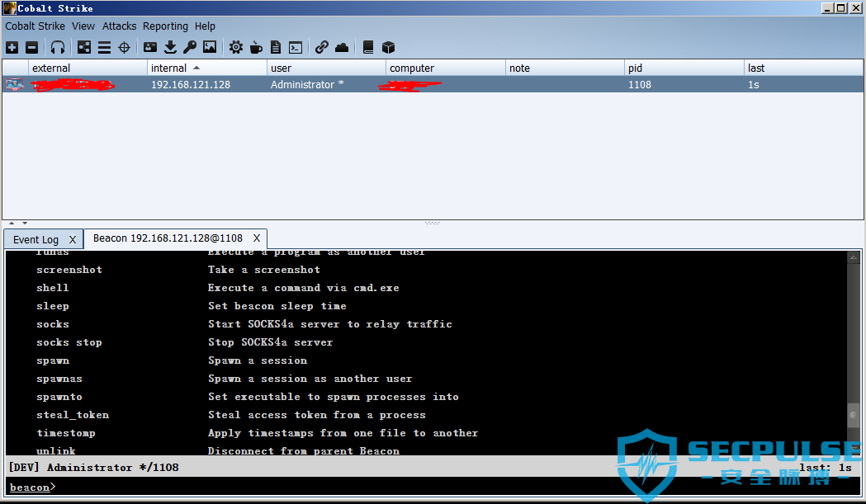Click the spawnto command in console

coord(59,397)
